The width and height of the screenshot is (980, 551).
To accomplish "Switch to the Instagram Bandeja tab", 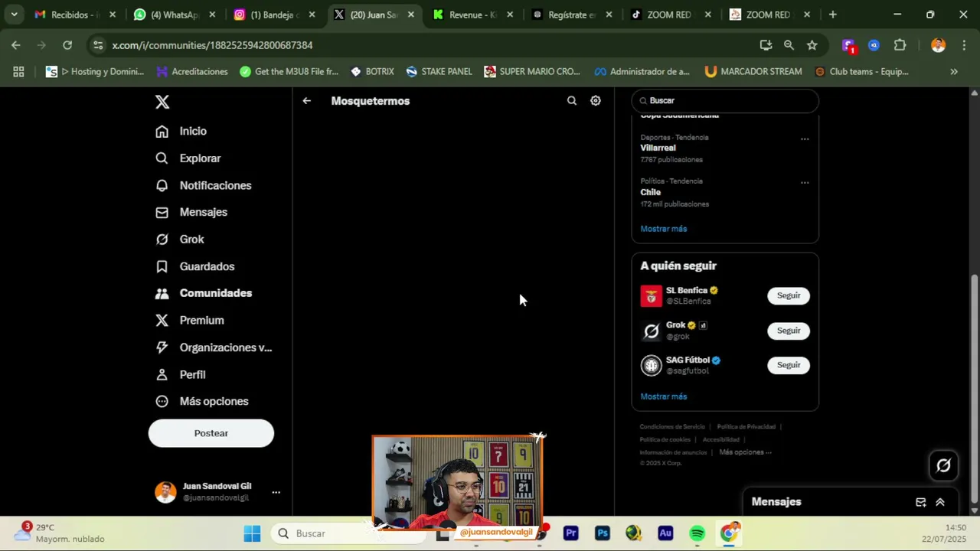I will click(274, 15).
